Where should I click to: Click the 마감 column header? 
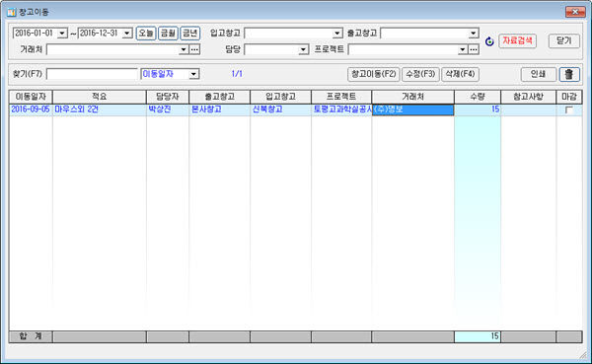[x=569, y=97]
